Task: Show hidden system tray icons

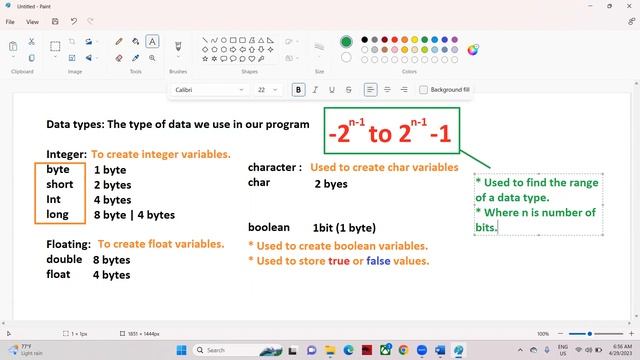Action: [520, 350]
